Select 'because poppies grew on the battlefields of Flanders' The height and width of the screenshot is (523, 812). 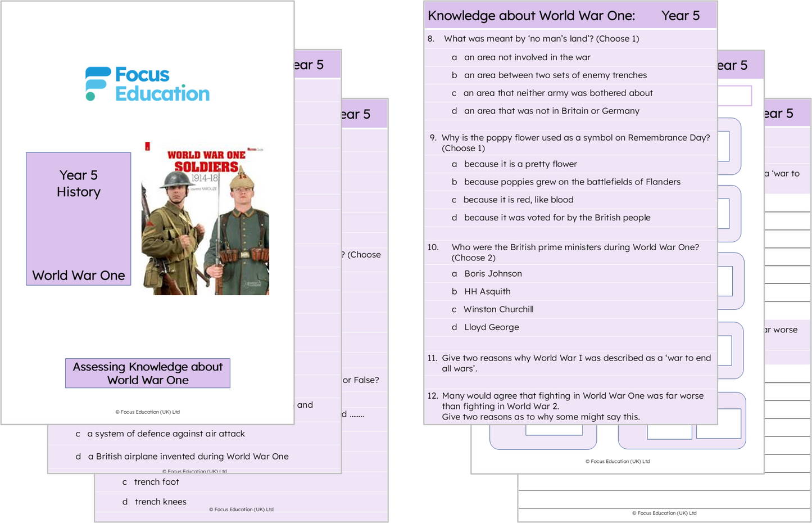tap(571, 182)
